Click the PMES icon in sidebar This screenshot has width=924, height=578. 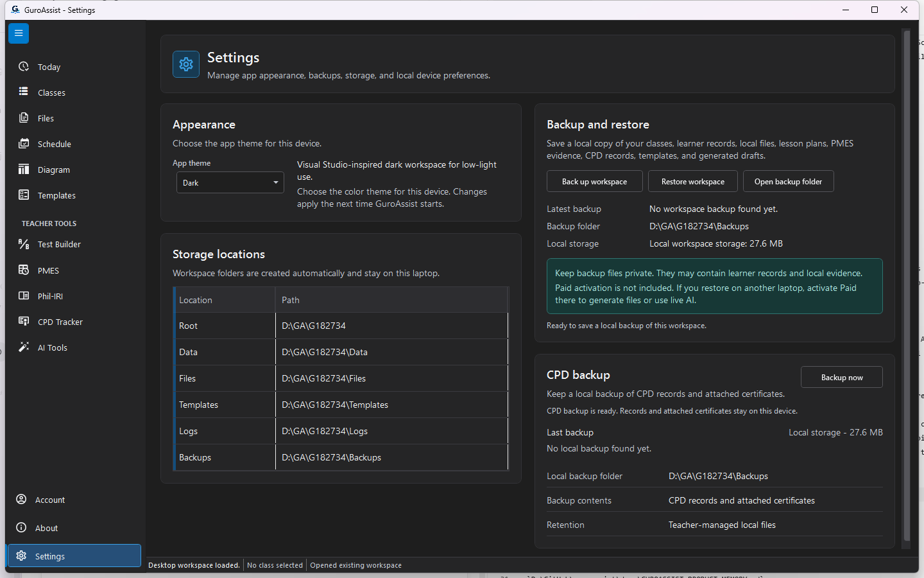pyautogui.click(x=24, y=270)
